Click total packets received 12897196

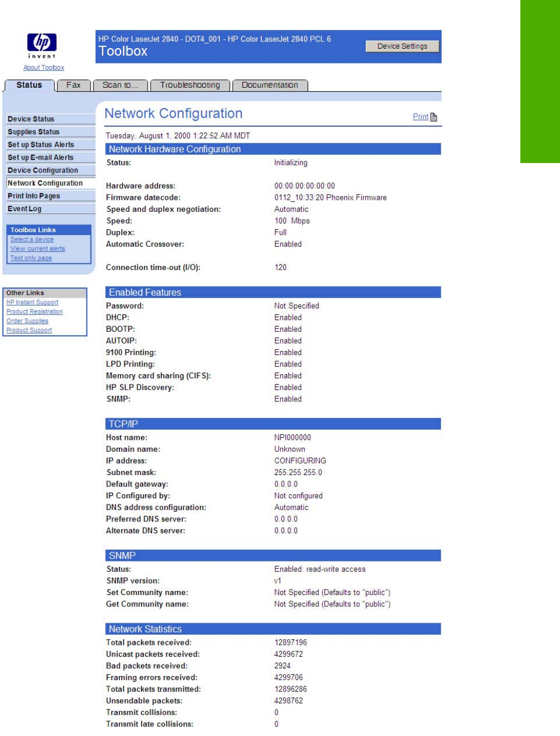291,643
